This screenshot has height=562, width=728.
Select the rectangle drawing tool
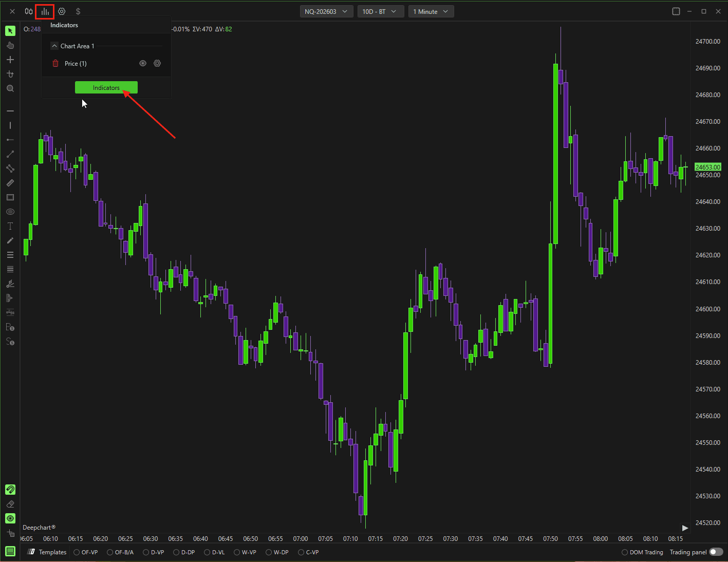coord(10,197)
